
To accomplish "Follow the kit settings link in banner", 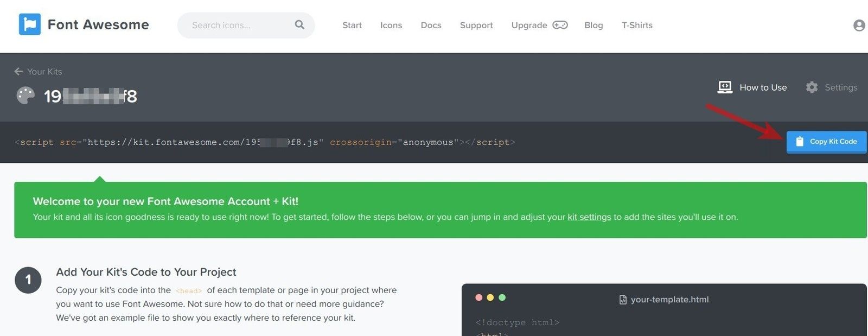I will point(589,217).
